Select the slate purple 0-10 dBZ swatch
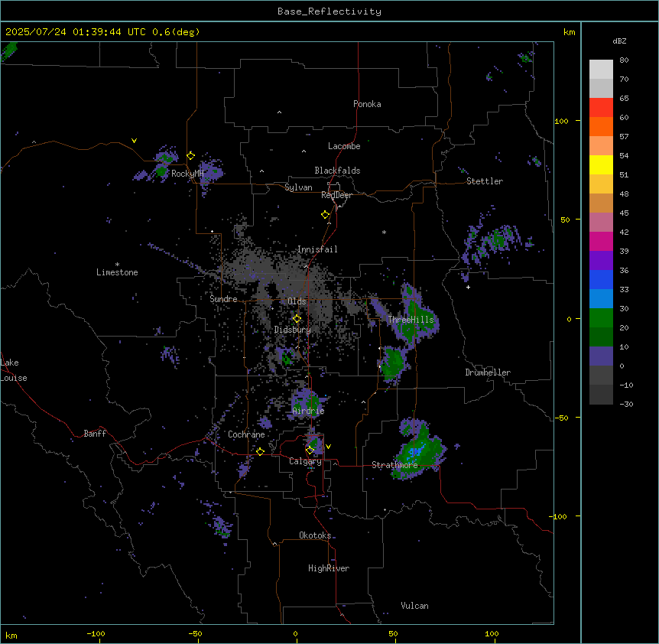 (601, 356)
